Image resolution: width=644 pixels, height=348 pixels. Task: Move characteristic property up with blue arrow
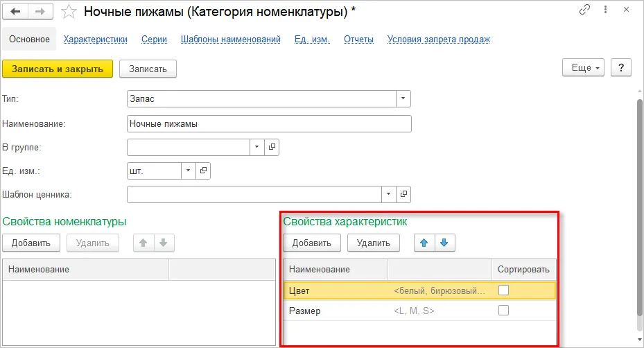tap(424, 243)
